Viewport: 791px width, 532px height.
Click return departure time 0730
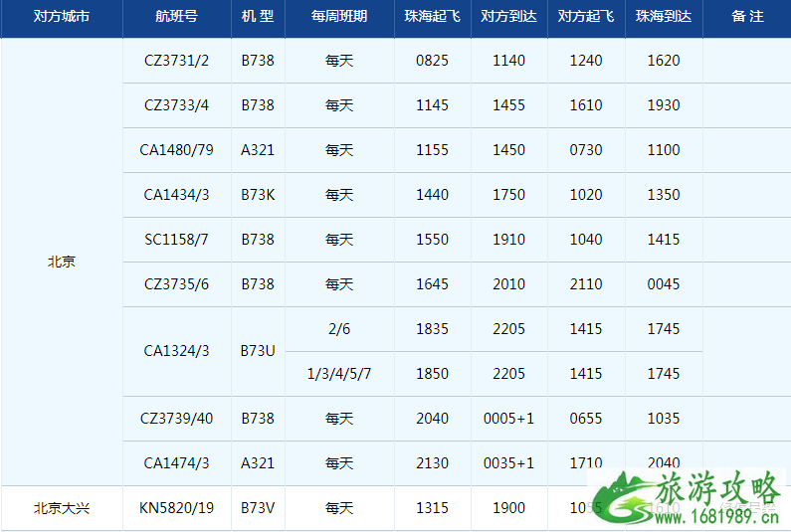click(586, 150)
